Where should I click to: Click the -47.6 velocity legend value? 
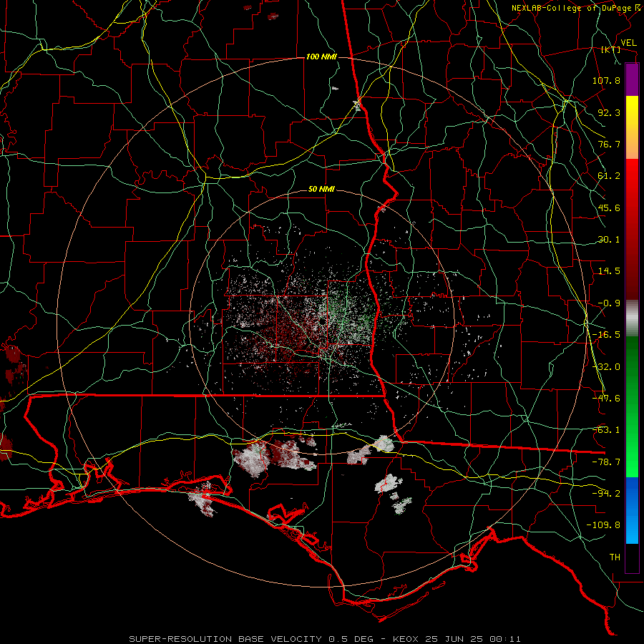click(606, 399)
